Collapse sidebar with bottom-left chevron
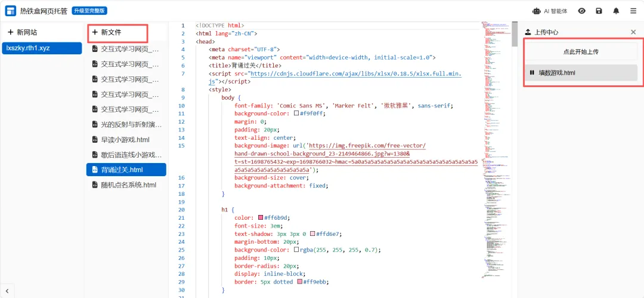 click(x=7, y=291)
